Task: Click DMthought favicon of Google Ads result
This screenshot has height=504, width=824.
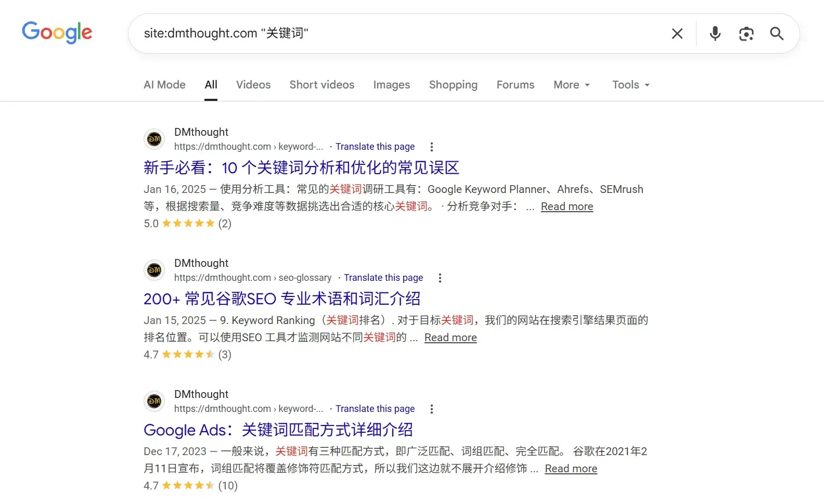Action: pos(154,402)
